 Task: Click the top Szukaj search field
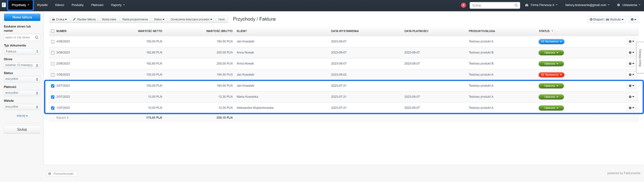tap(491, 5)
